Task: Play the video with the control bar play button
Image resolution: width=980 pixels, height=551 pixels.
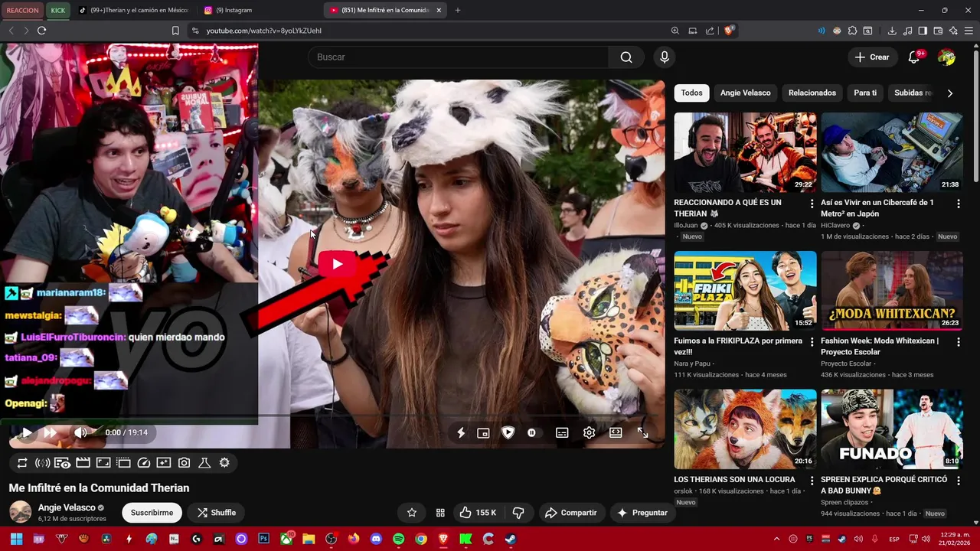Action: pyautogui.click(x=26, y=432)
